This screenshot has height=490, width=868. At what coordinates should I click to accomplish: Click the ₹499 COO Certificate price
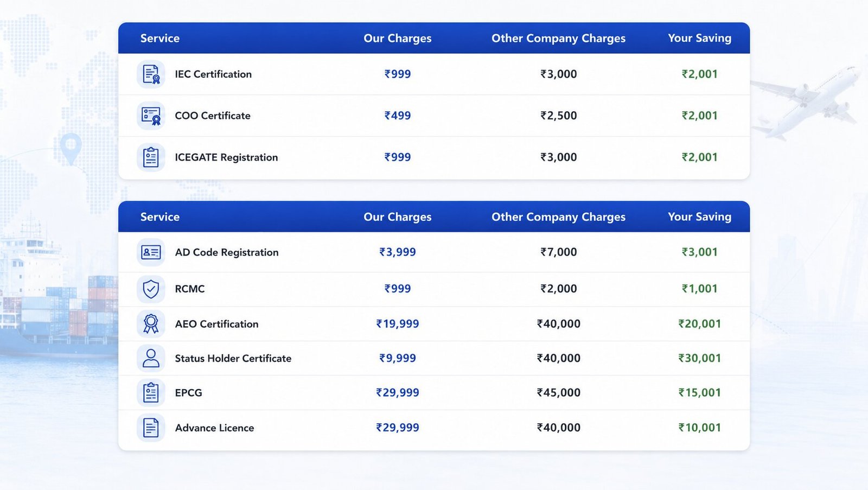pos(398,116)
